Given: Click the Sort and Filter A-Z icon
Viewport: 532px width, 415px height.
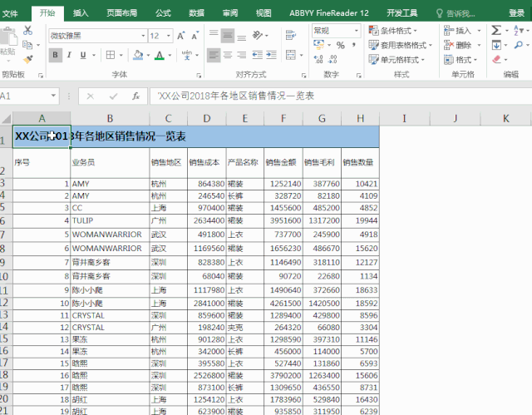Looking at the screenshot, I should pos(519,30).
